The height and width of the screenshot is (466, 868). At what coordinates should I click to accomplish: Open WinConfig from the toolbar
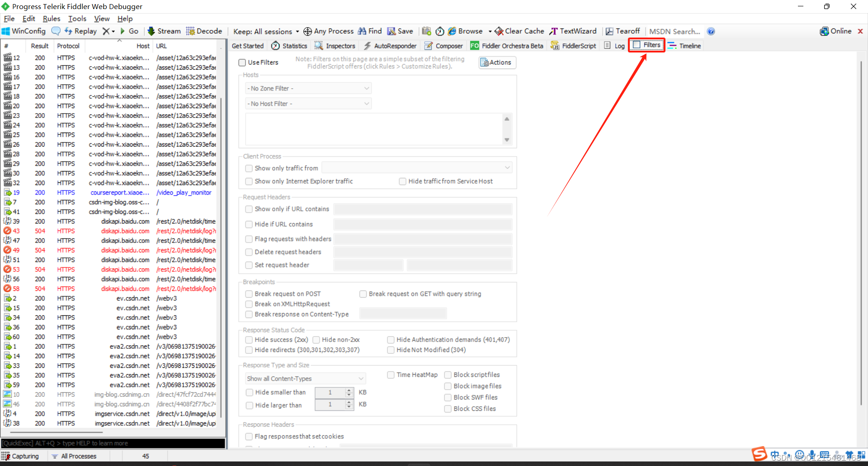click(24, 31)
